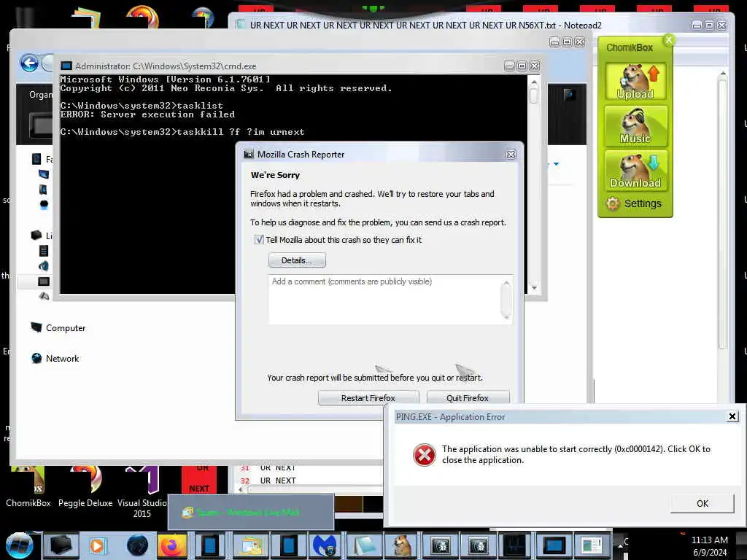This screenshot has width=747, height=560.
Task: Click the Windows Live Mail taskbar icon
Action: [x=251, y=545]
